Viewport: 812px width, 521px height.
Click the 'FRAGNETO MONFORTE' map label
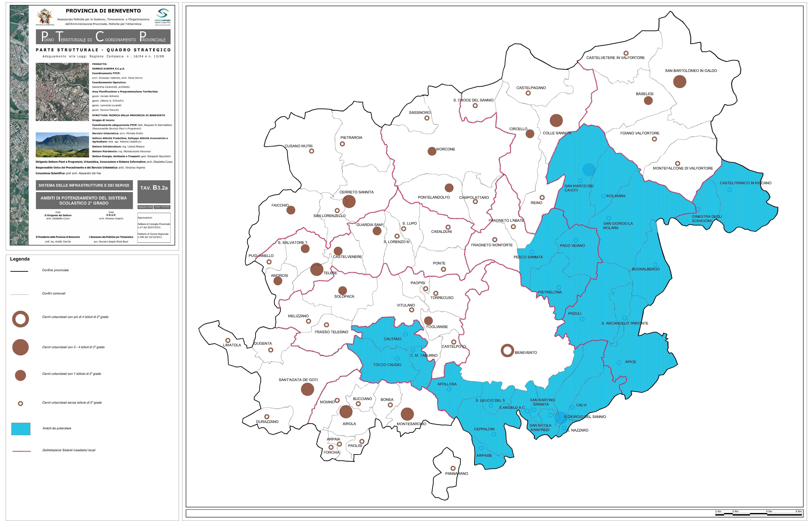[492, 245]
